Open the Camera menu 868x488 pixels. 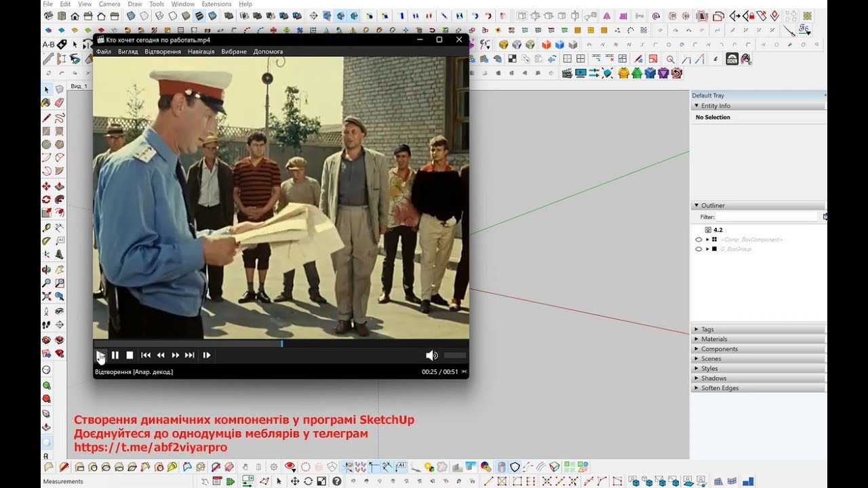[x=109, y=4]
